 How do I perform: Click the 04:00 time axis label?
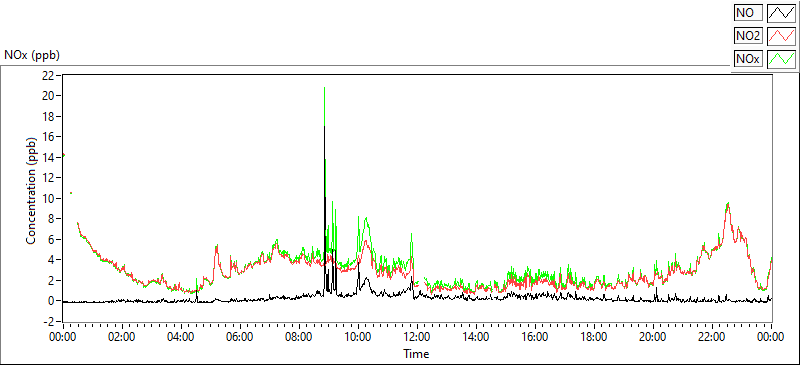pos(181,336)
